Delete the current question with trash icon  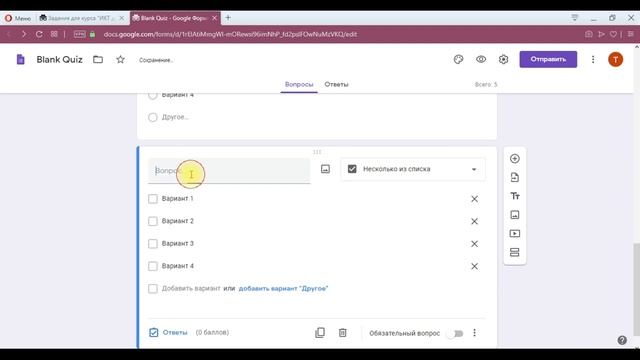coord(342,333)
